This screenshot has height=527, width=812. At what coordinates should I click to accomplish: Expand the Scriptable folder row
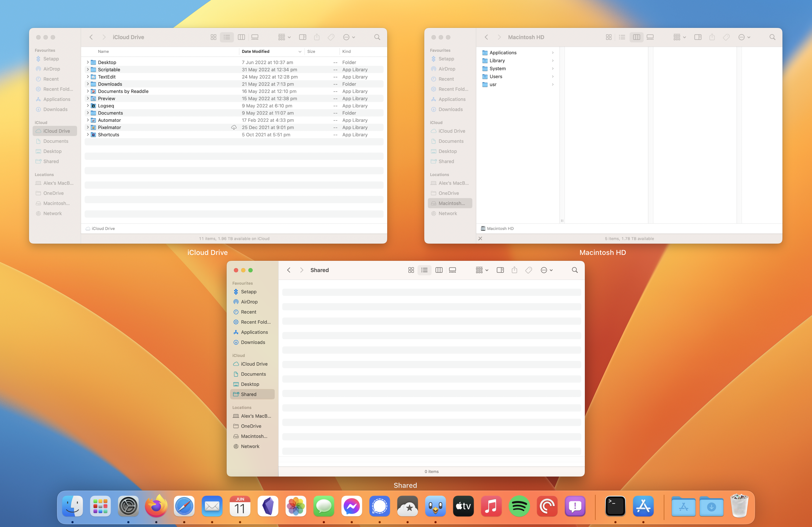point(88,69)
